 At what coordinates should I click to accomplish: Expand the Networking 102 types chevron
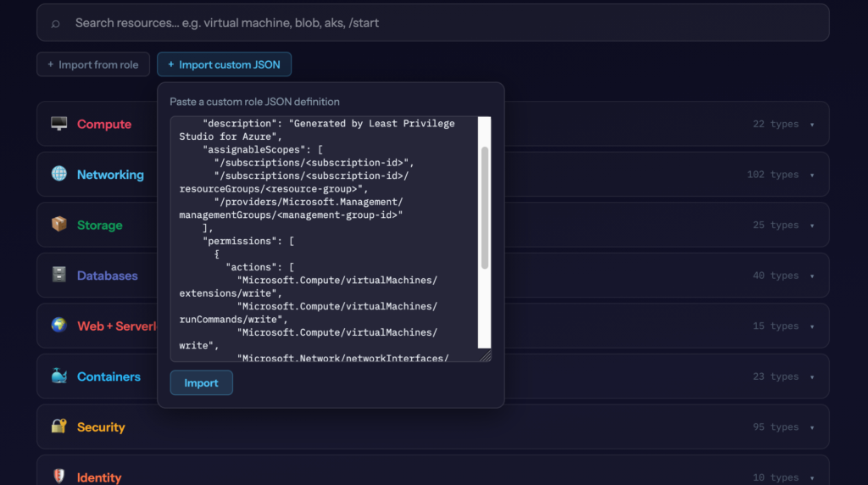[811, 175]
